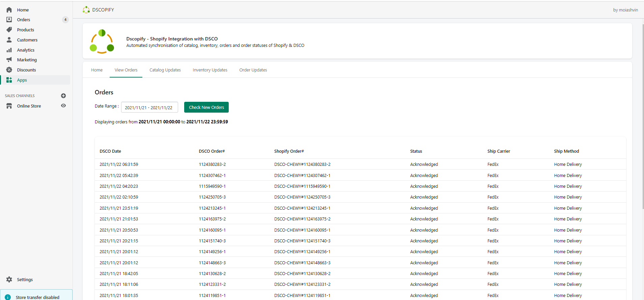Click the DSCO Date column header

[x=110, y=151]
